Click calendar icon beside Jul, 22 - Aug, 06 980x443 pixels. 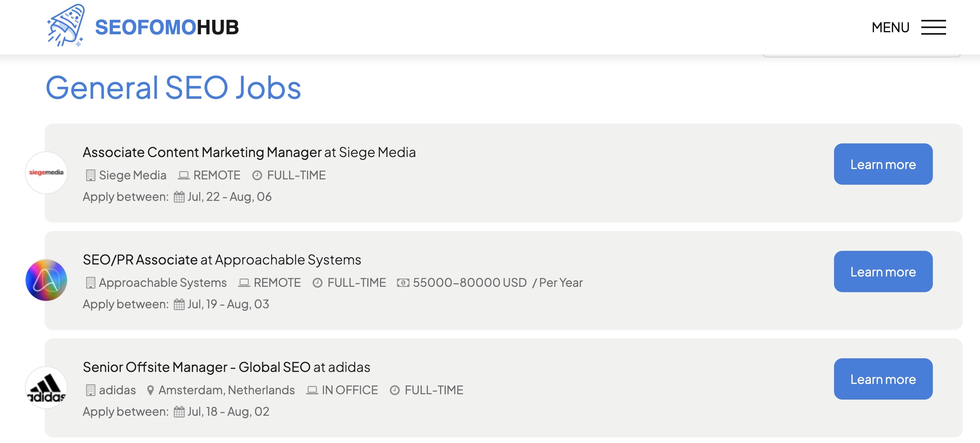[x=179, y=197]
